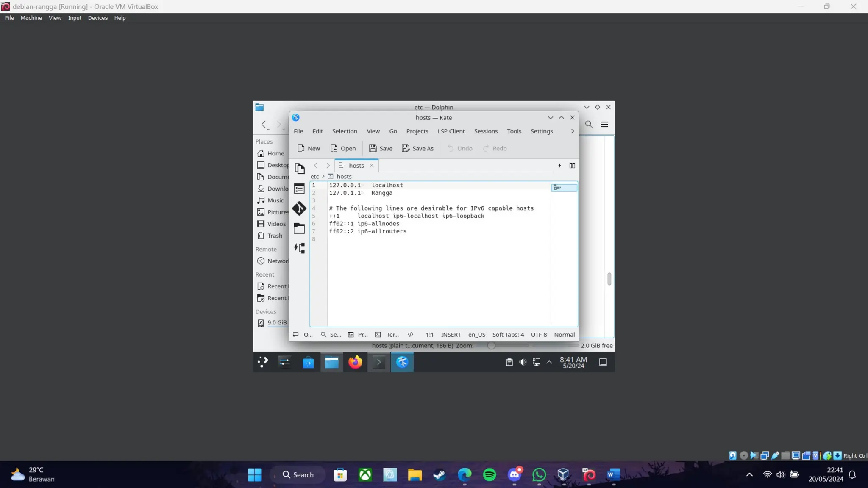Expand hidden menus with the menu bar chevron
Viewport: 868px width, 488px height.
point(572,131)
